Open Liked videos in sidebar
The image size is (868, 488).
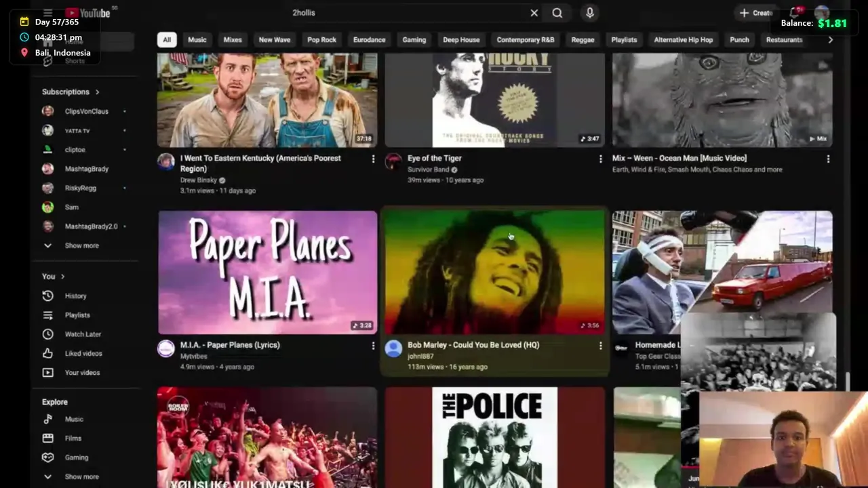pos(85,353)
